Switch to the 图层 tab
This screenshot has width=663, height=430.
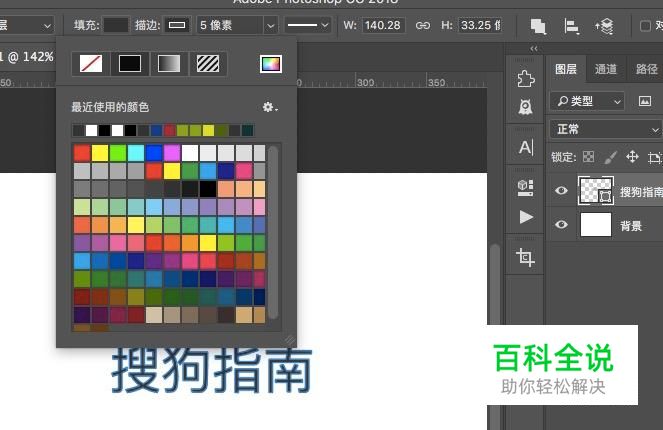[x=566, y=69]
